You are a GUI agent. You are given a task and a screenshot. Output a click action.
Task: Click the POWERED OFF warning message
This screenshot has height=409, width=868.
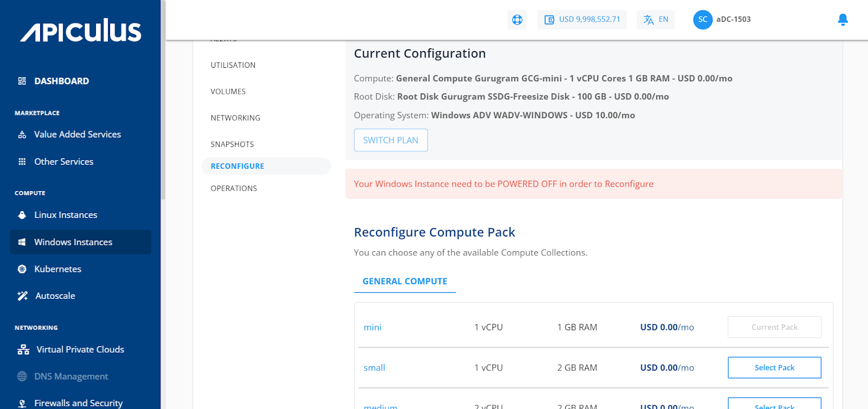tap(593, 184)
